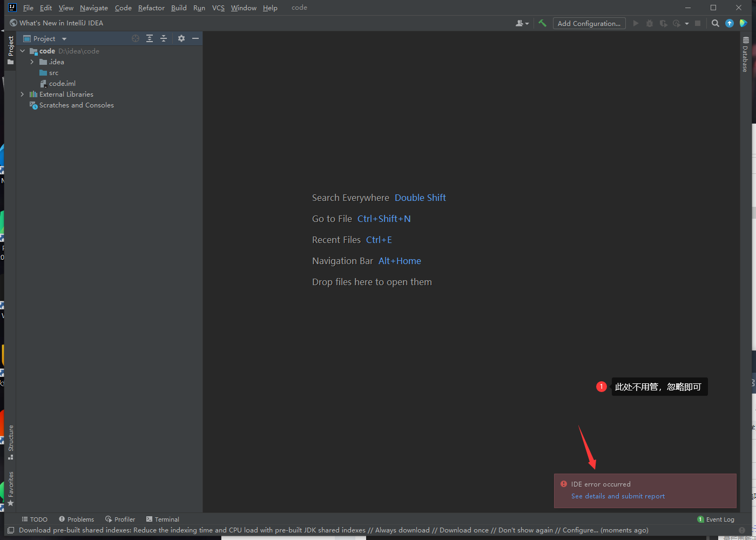The height and width of the screenshot is (540, 756).
Task: Click the Expand All icon in Project panel
Action: coord(150,38)
